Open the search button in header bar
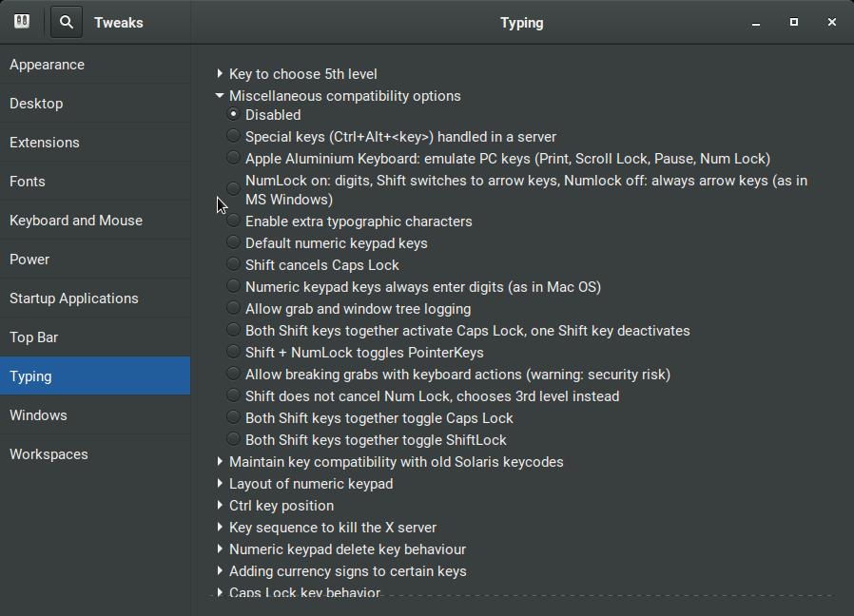This screenshot has height=616, width=854. [x=67, y=22]
